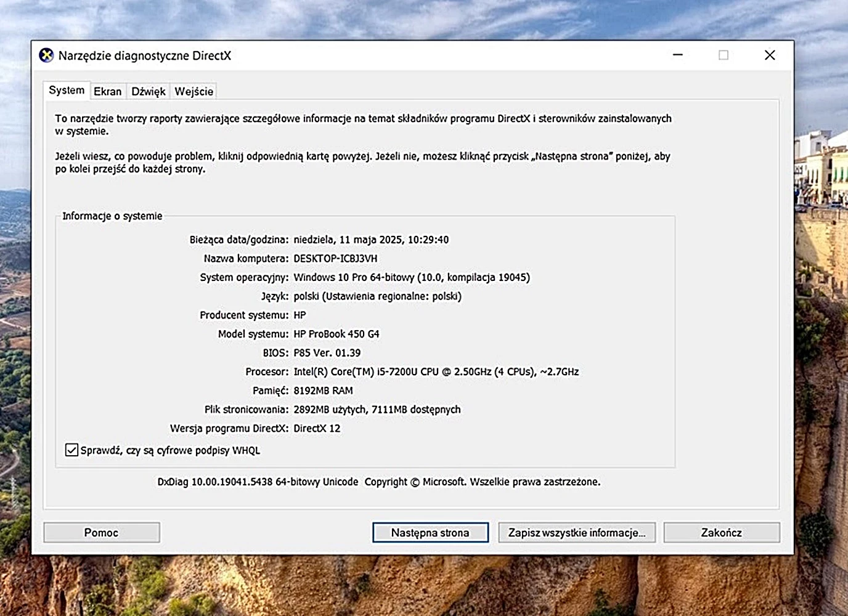Click the Procesor: label
The image size is (848, 616).
point(267,372)
